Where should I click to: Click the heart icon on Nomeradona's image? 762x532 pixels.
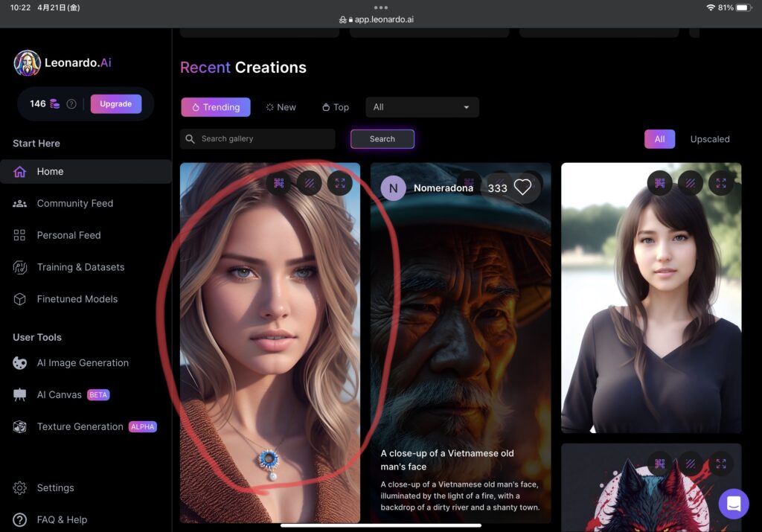coord(523,188)
